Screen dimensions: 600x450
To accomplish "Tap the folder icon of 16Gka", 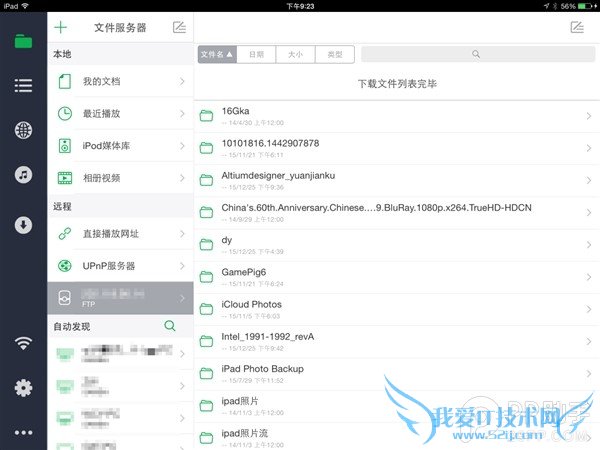I will coord(206,116).
